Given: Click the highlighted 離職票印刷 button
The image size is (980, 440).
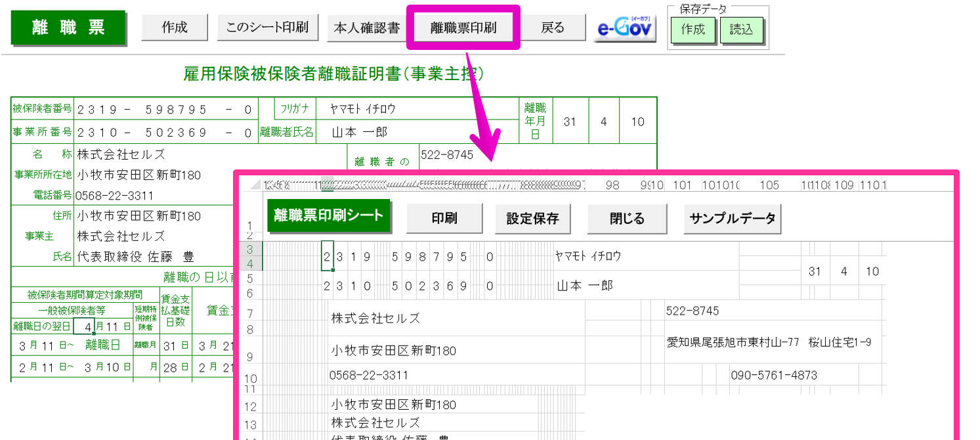Looking at the screenshot, I should point(463,28).
